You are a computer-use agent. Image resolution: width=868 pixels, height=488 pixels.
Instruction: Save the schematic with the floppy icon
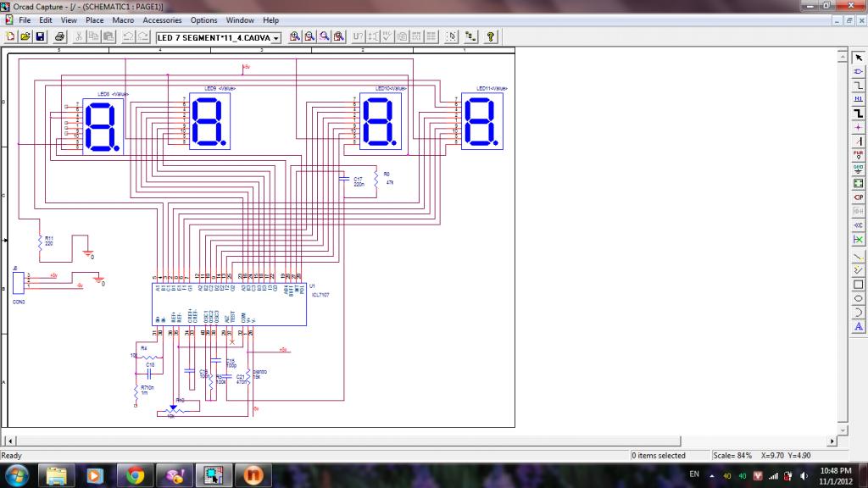(x=40, y=36)
